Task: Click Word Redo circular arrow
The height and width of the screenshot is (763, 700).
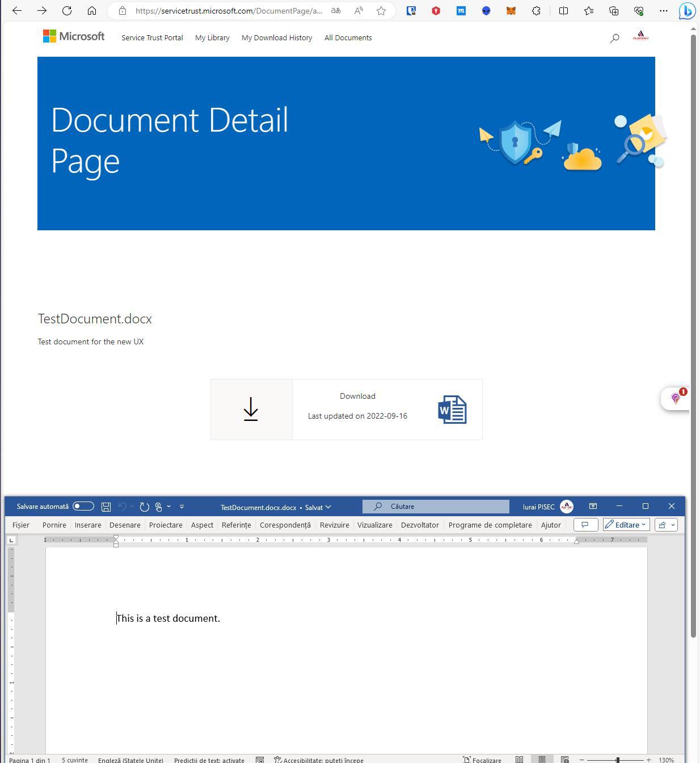Action: 144,507
